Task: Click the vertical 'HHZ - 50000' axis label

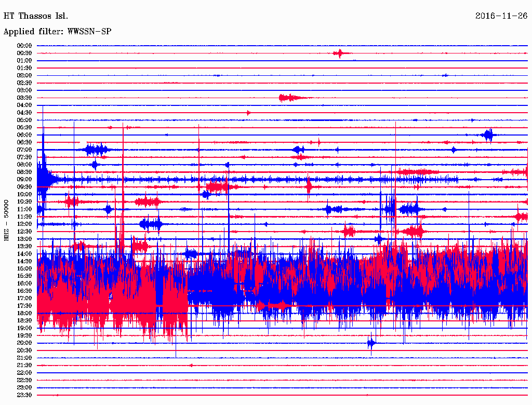Action: (6, 221)
